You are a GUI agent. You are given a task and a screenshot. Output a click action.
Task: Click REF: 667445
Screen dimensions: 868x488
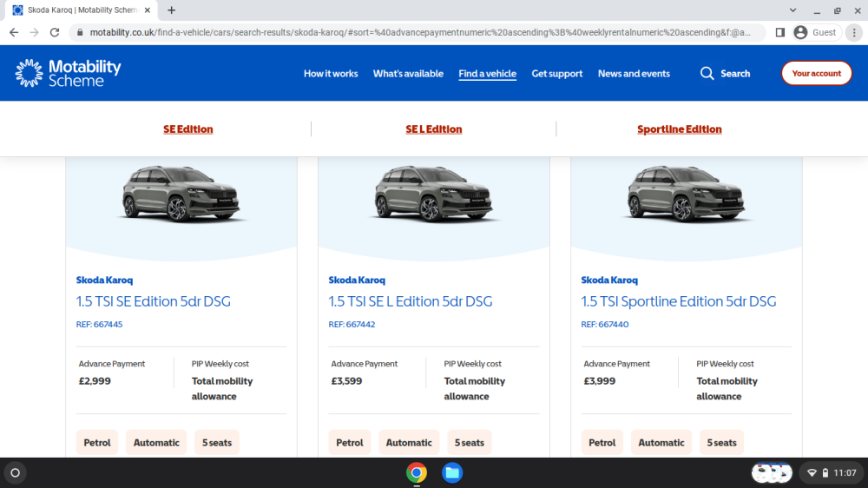[x=100, y=324]
